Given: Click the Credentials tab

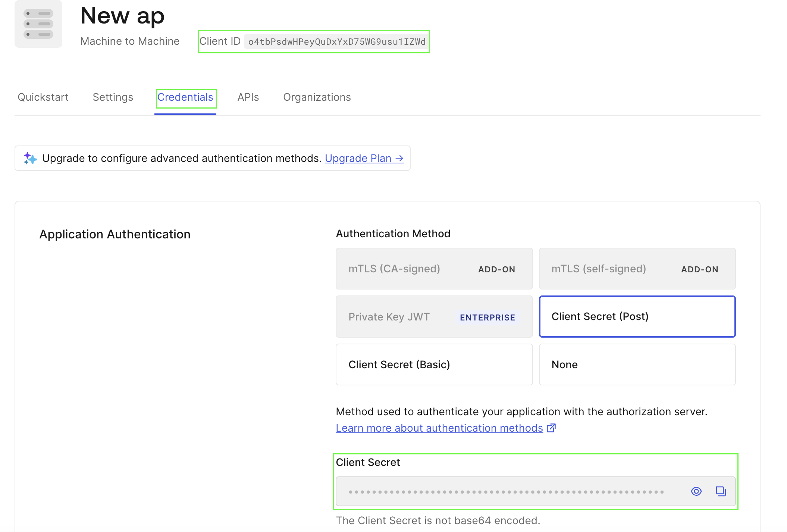Looking at the screenshot, I should click(185, 97).
